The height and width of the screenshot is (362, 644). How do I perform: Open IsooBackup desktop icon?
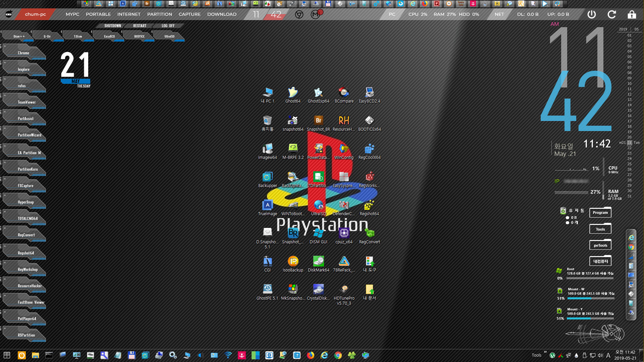tap(293, 264)
